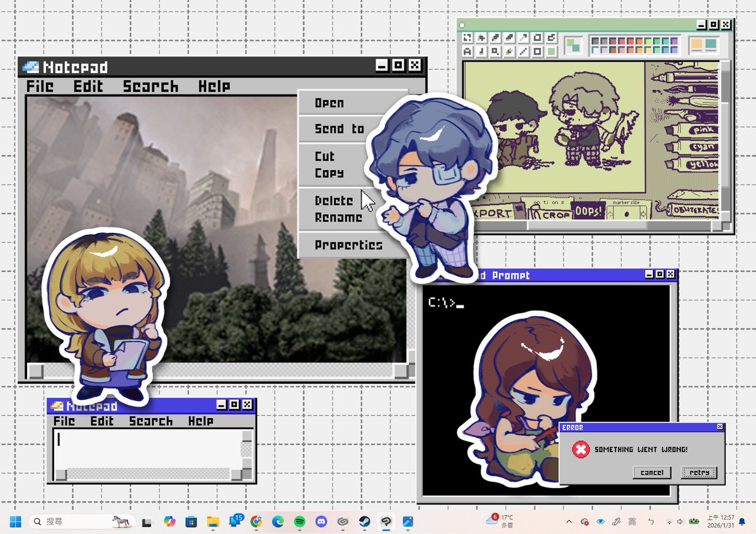This screenshot has height=534, width=756.
Task: Expand the hidden system tray icons
Action: (x=569, y=521)
